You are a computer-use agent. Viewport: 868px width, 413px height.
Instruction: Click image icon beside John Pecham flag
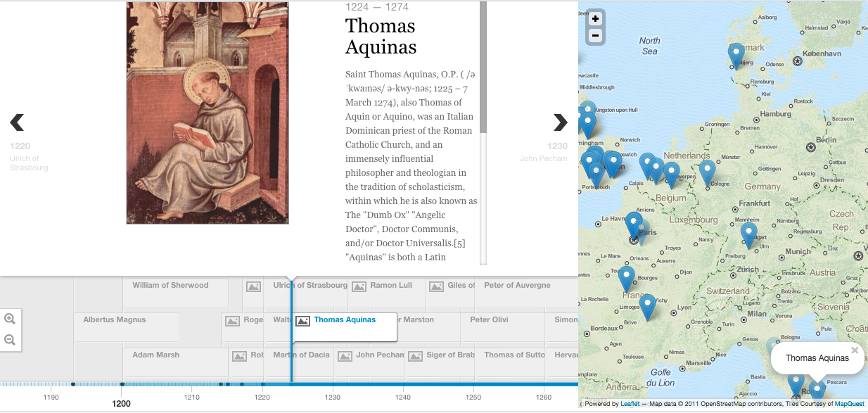[345, 356]
